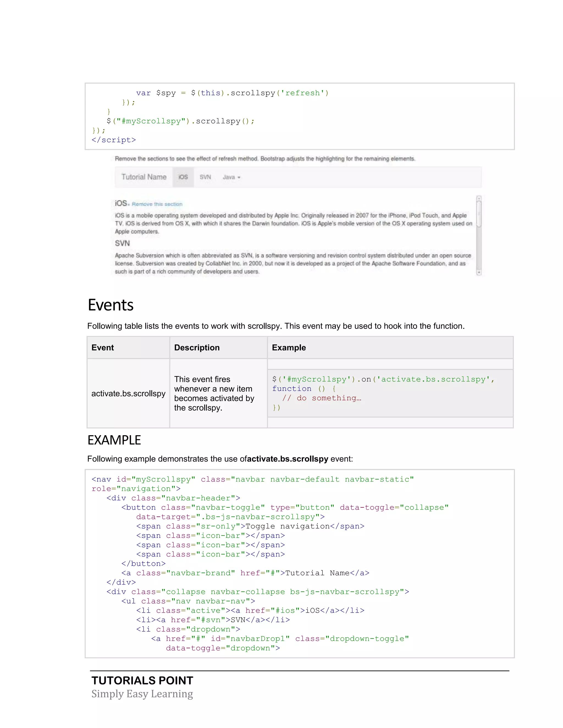563x728 pixels.
Task: Click the scrollbar up arrow
Action: 479,199
